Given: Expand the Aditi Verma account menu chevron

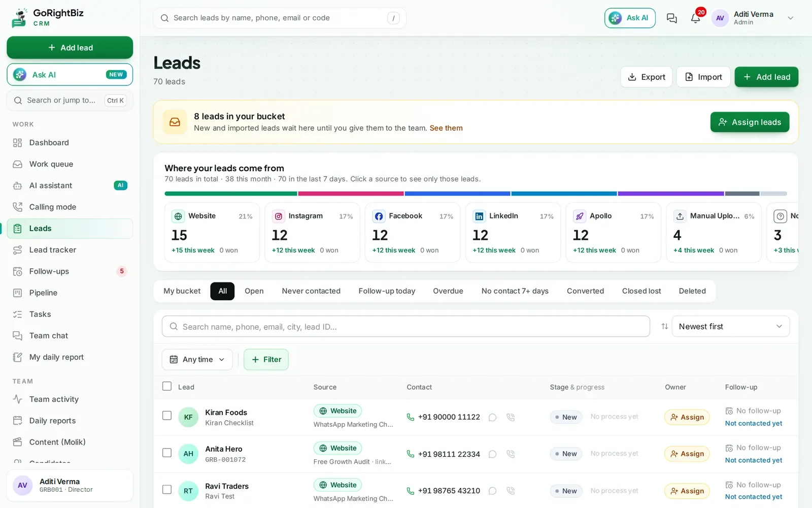Looking at the screenshot, I should click(x=790, y=18).
